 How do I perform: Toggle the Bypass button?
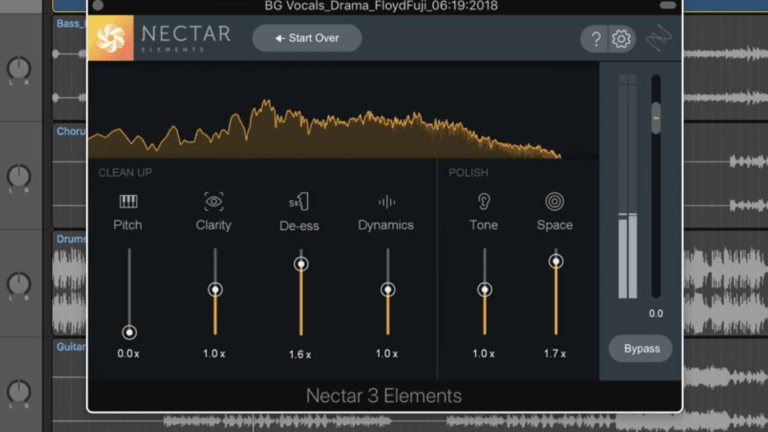point(641,349)
